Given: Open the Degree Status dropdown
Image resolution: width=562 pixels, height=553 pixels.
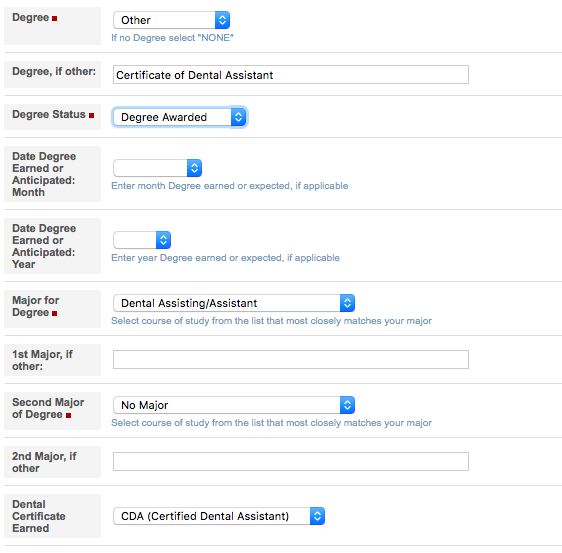Looking at the screenshot, I should coord(179,117).
